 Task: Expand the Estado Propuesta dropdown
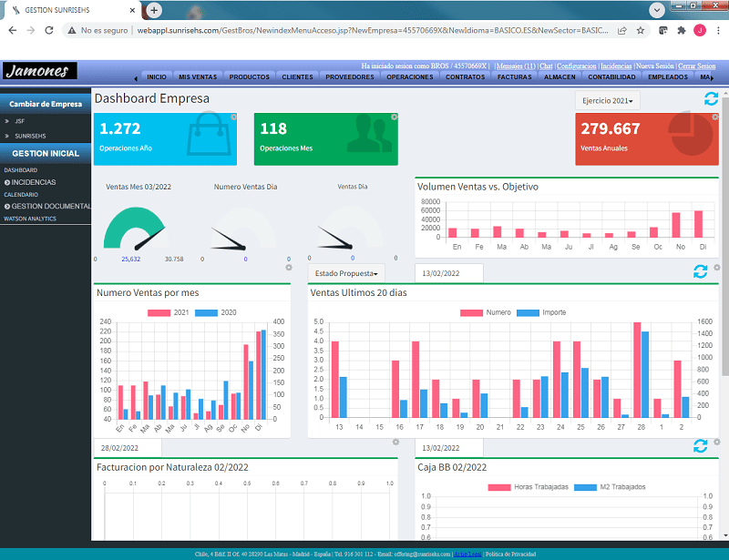point(346,272)
